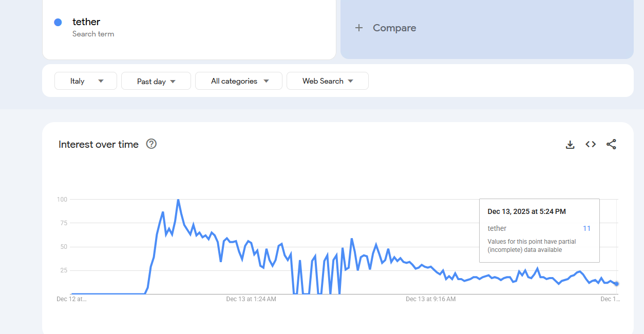Click the Dec 13 at 9:16 AM label
The image size is (644, 334).
[430, 299]
